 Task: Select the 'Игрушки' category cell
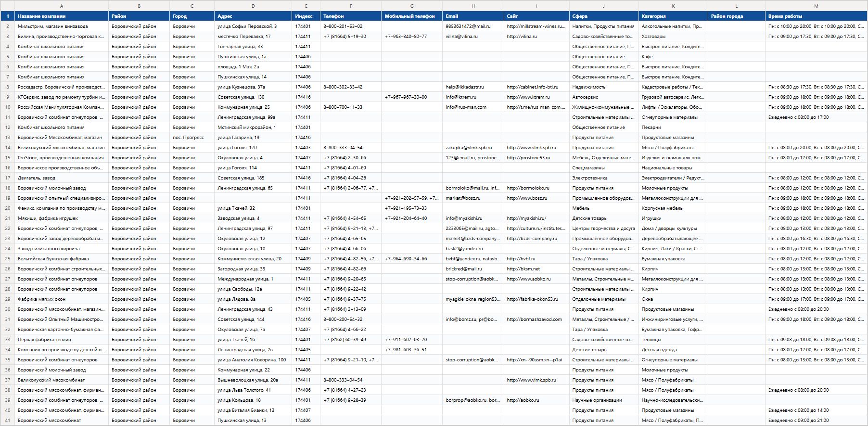coord(673,218)
